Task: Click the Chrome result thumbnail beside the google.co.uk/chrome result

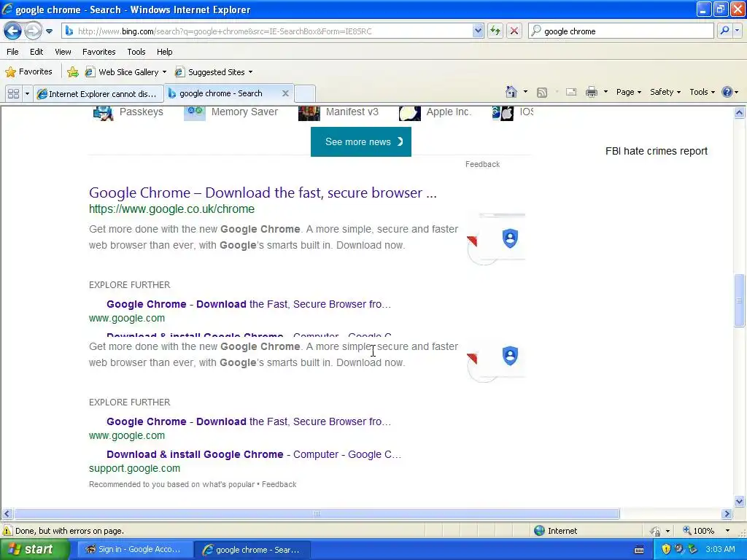Action: click(x=495, y=239)
